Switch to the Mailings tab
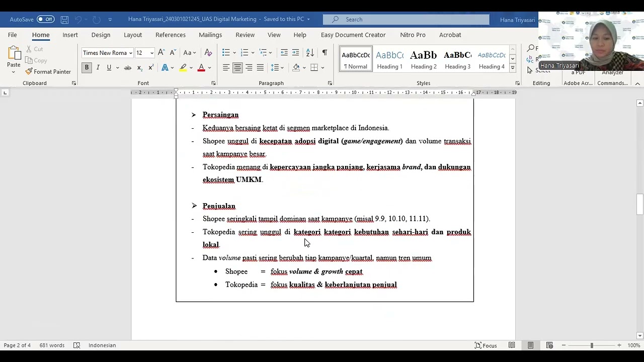Screen dimensions: 644x362 tap(210, 35)
